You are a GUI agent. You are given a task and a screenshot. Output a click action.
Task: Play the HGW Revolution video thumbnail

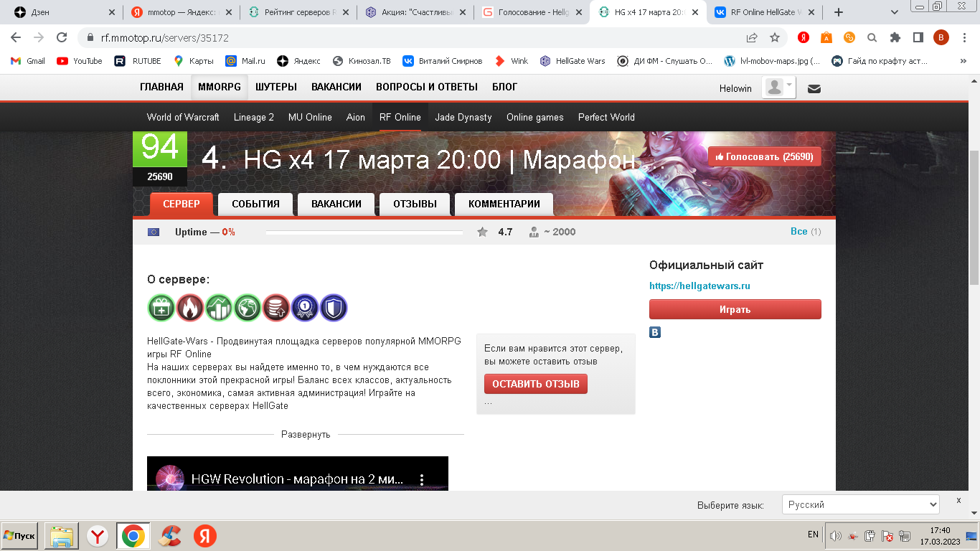point(298,474)
